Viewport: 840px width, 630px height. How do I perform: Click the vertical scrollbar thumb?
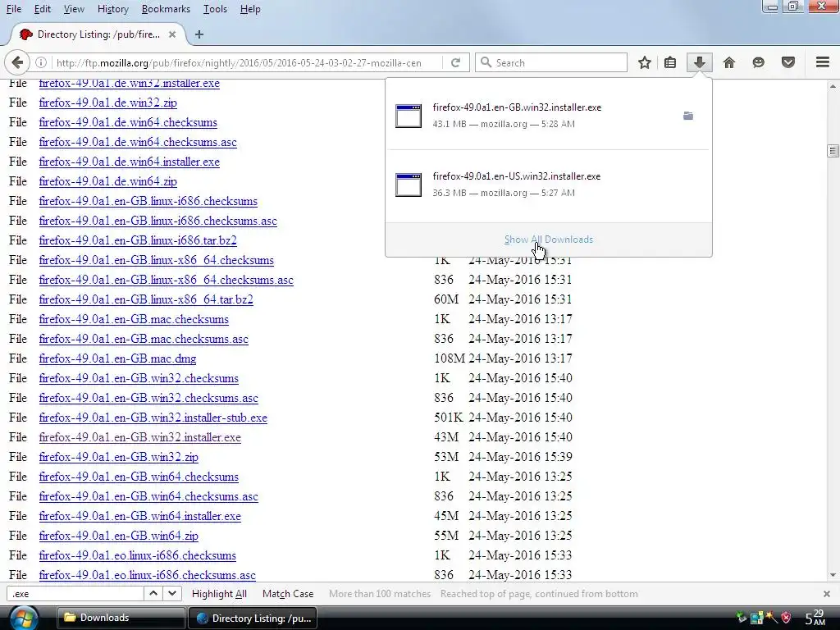click(833, 151)
